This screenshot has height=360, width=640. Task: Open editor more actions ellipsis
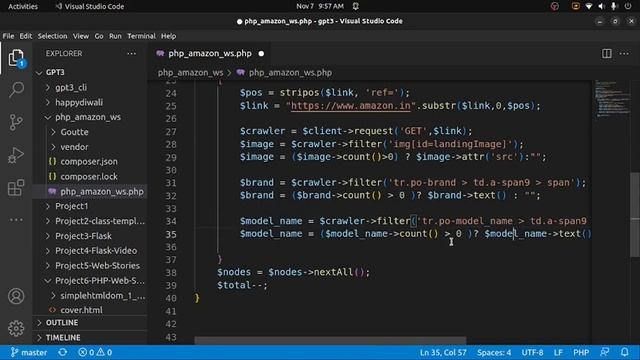tap(624, 53)
